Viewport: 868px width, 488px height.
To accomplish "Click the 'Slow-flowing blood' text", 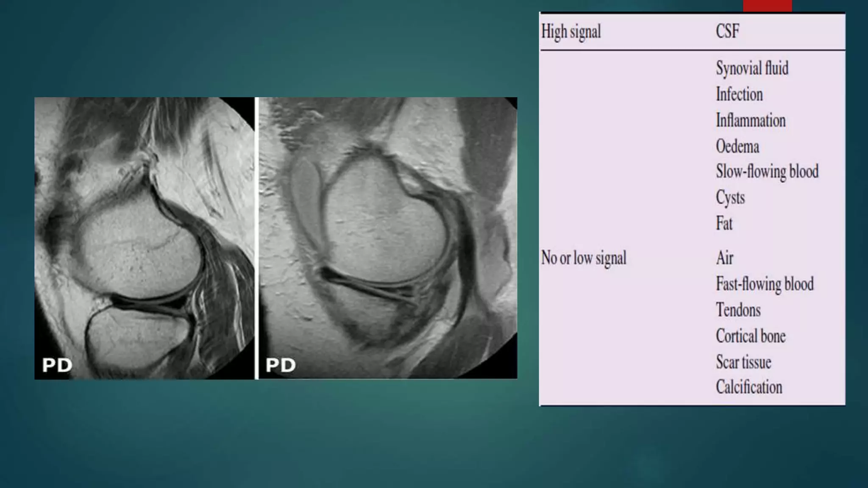I will click(x=767, y=172).
